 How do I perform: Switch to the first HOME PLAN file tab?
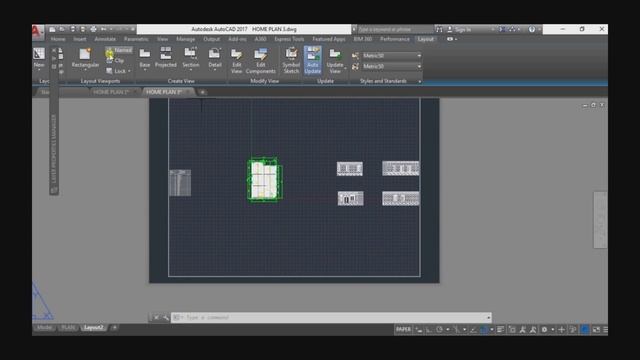(111, 92)
